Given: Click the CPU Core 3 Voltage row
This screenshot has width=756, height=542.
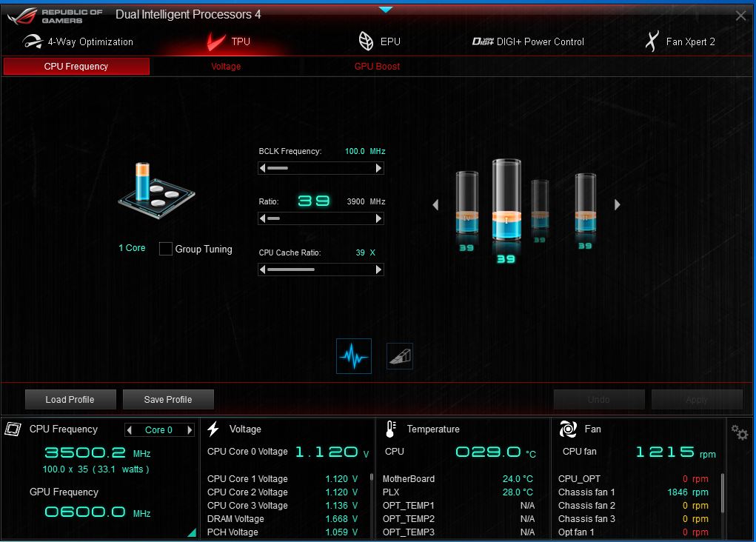Looking at the screenshot, I should (283, 506).
